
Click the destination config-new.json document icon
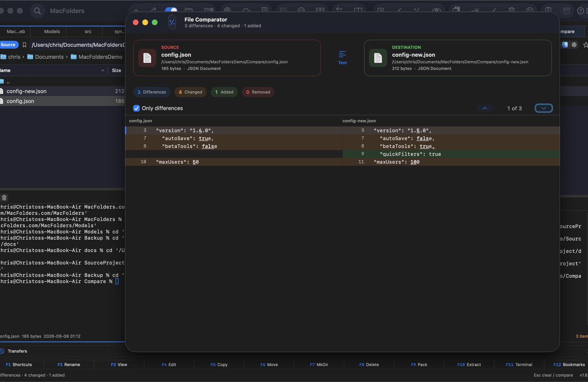click(x=378, y=58)
